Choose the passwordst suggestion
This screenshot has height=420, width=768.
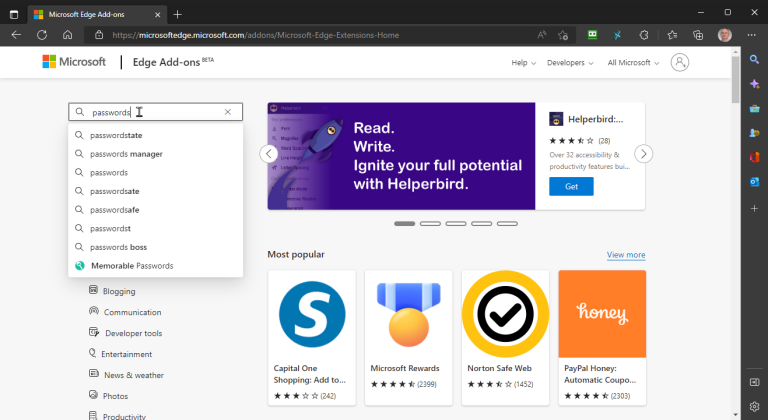[155, 228]
